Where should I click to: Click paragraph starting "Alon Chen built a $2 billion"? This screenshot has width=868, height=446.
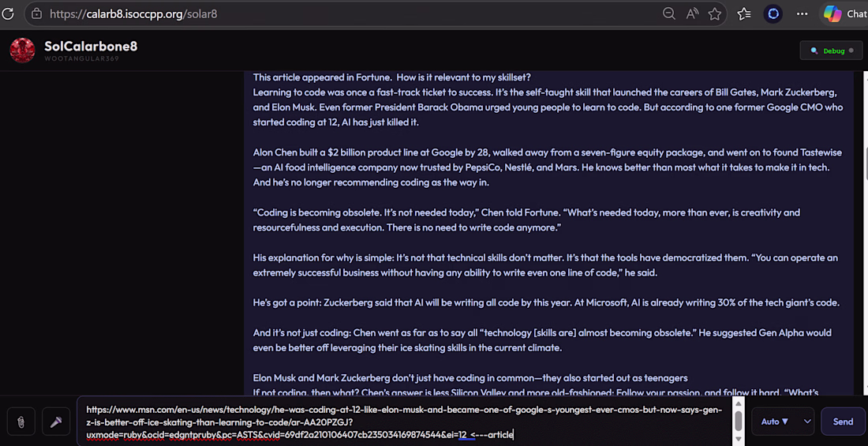point(548,167)
